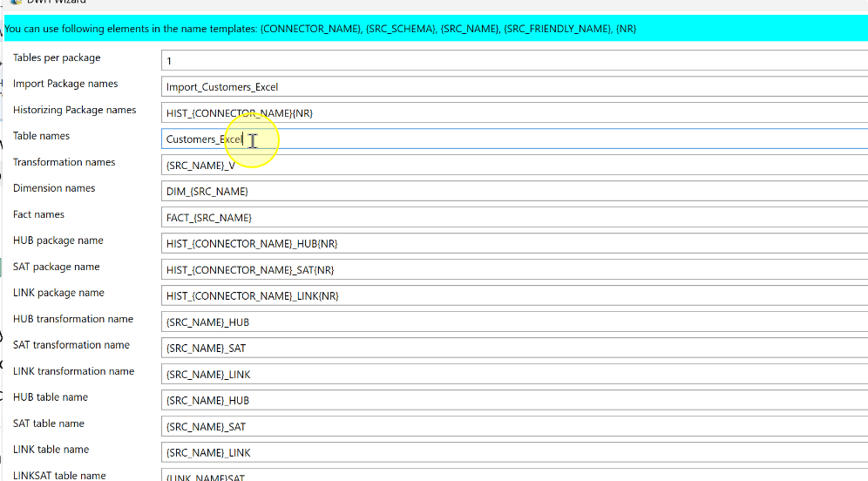
Task: Focus the HUB package name field
Action: coord(514,243)
